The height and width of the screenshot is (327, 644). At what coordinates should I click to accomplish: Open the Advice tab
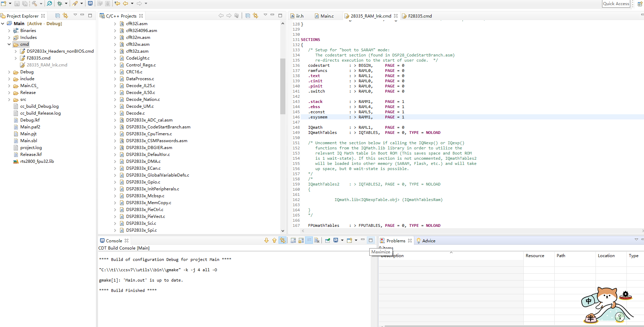428,241
